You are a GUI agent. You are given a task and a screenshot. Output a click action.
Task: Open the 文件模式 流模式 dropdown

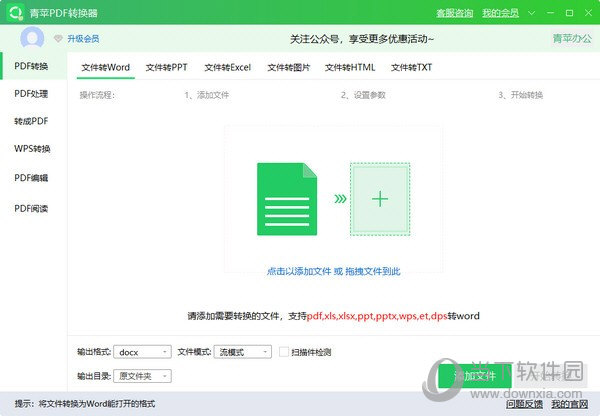click(x=243, y=352)
